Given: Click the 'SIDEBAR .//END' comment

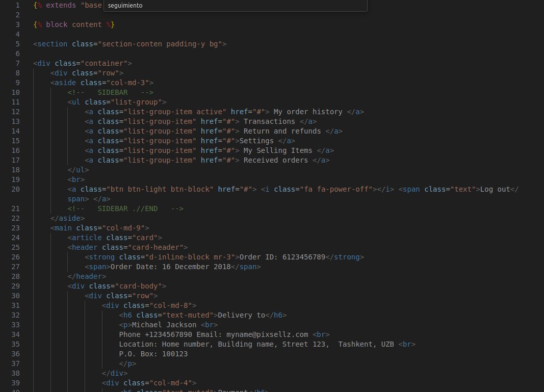Looking at the screenshot, I should click(125, 209).
